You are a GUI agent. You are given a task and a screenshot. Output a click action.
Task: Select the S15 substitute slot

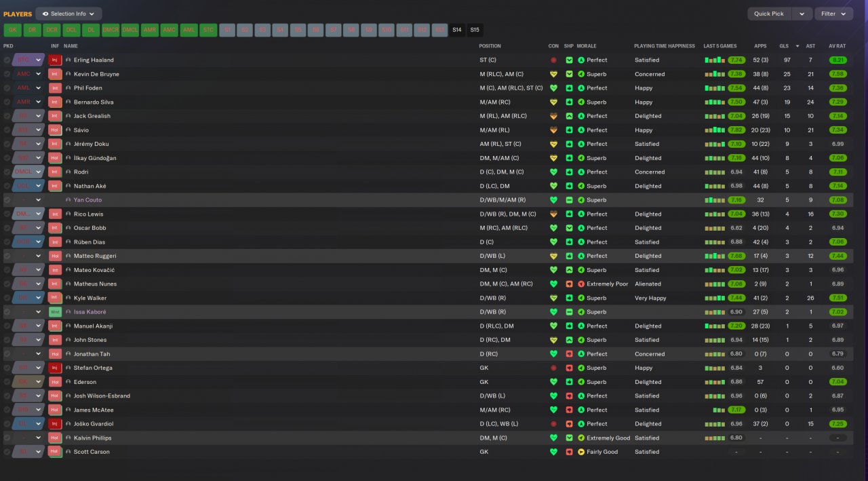(x=475, y=30)
